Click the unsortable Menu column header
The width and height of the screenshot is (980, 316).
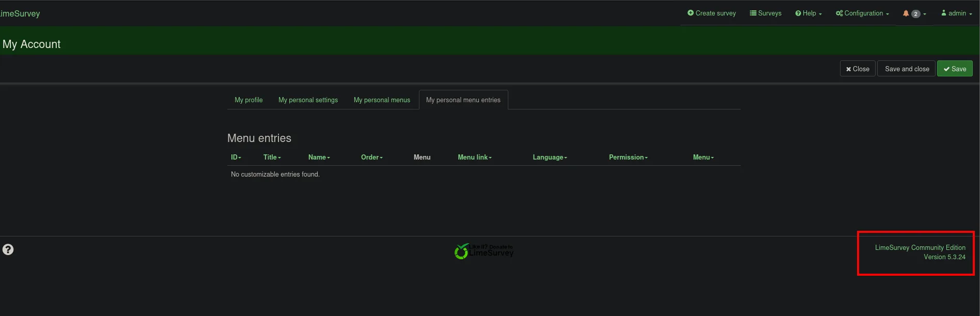pos(422,157)
